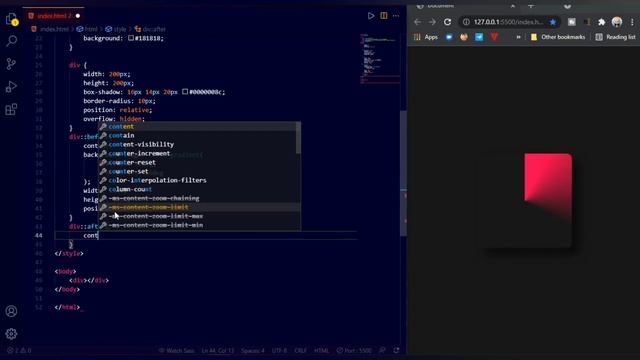Image resolution: width=640 pixels, height=360 pixels.
Task: Choose 'content-visibility' suggestion
Action: 199,144
